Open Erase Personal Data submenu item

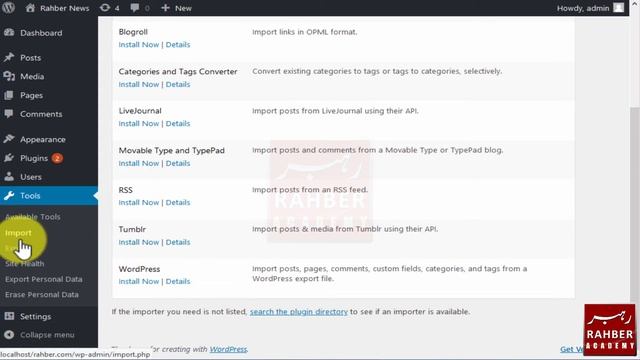click(42, 295)
